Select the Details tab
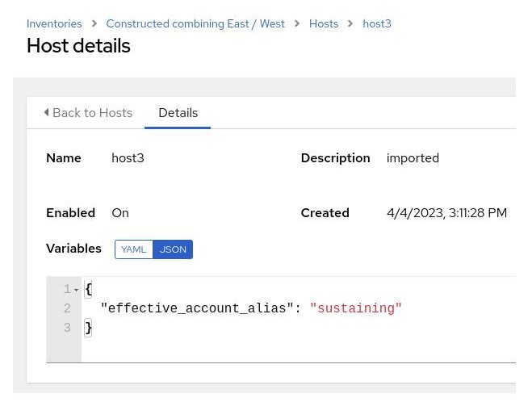532x402 pixels. tap(178, 113)
